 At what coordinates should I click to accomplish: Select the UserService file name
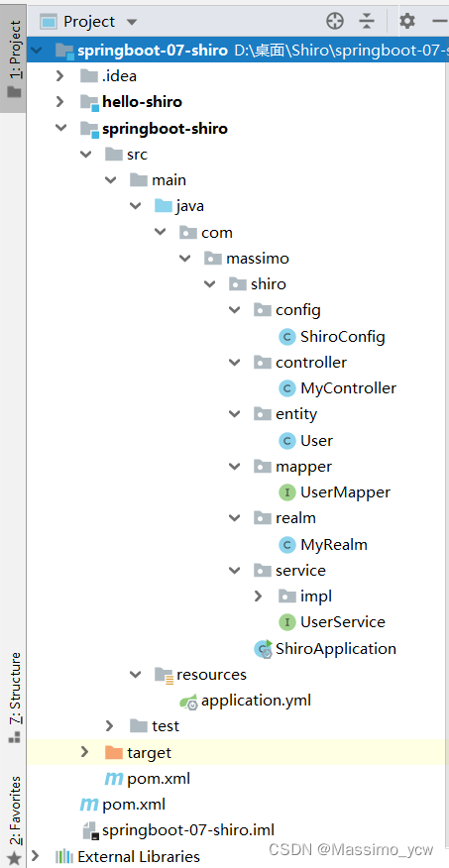click(343, 622)
